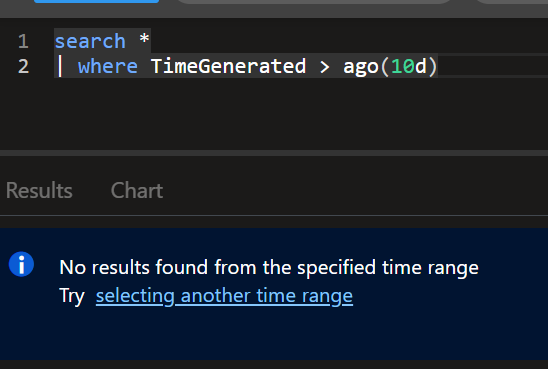Open the 'selecting another time range' link

click(224, 296)
